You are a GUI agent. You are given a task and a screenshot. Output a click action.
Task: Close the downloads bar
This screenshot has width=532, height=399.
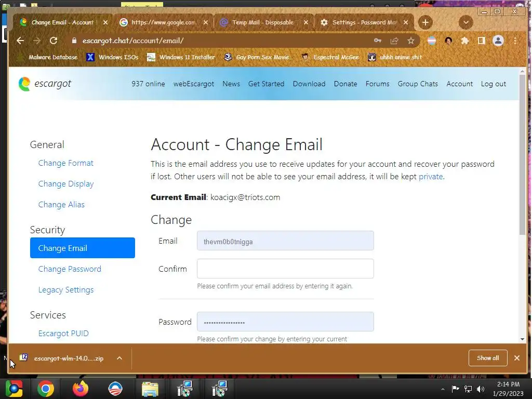coord(517,358)
